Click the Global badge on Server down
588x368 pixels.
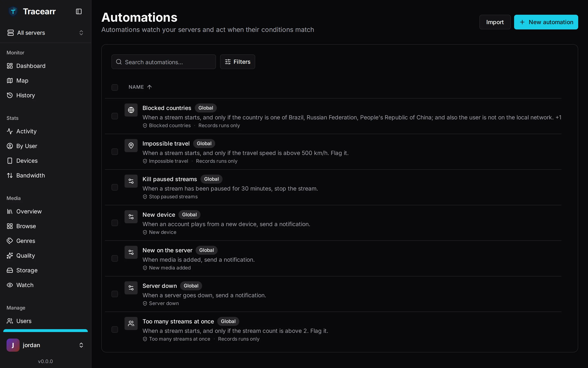(191, 286)
